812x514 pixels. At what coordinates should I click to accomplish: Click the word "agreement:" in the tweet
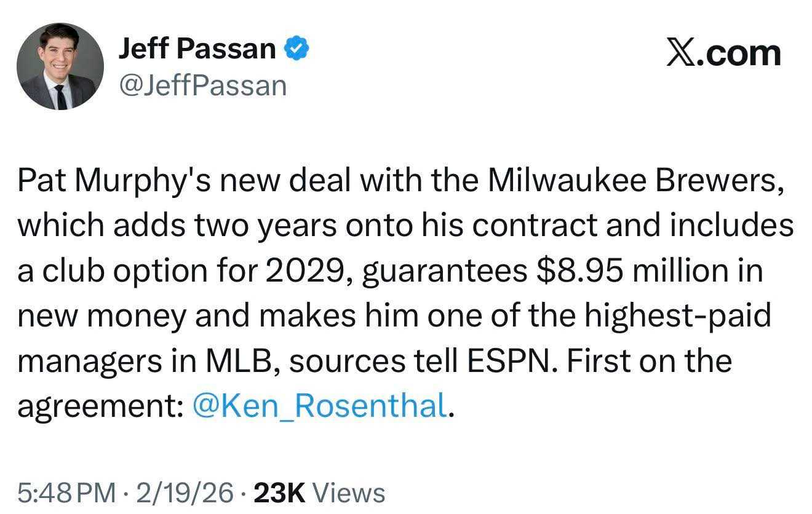point(100,406)
